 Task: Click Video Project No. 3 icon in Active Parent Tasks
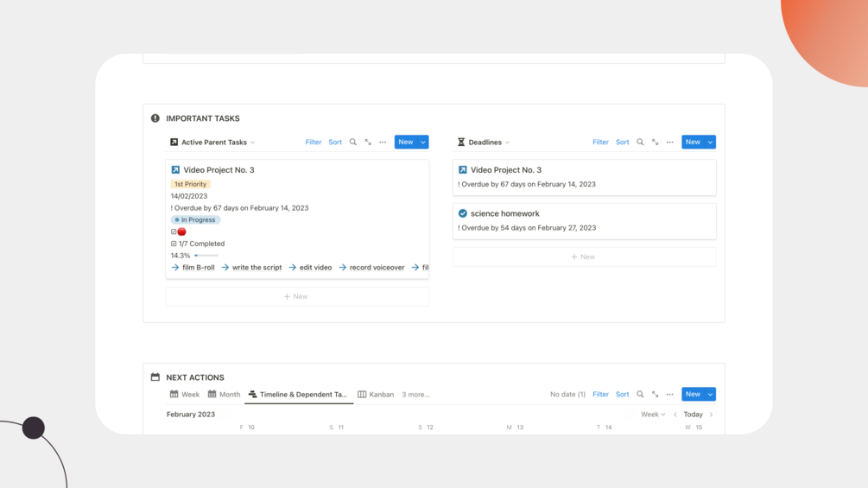pos(175,170)
